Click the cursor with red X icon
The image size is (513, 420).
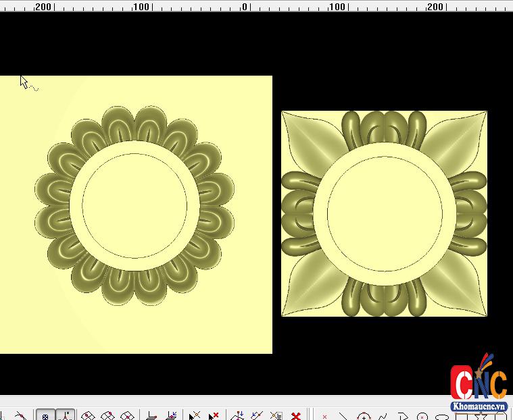click(x=214, y=416)
